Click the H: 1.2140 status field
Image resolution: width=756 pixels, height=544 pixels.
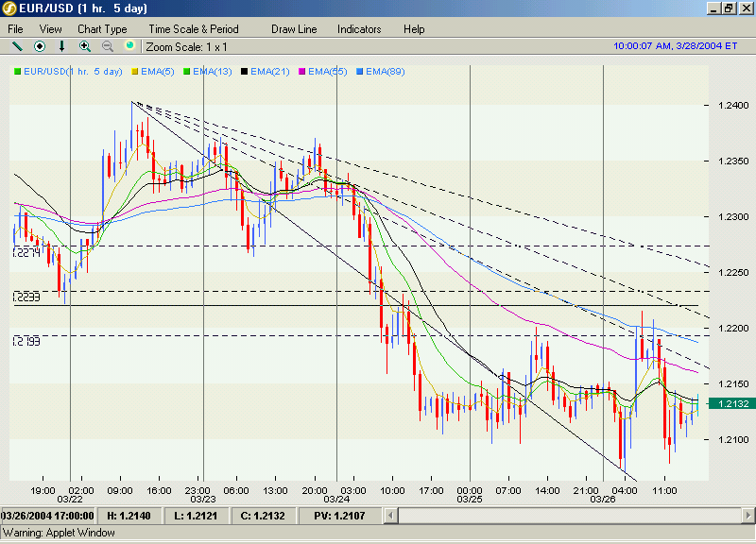pos(129,516)
